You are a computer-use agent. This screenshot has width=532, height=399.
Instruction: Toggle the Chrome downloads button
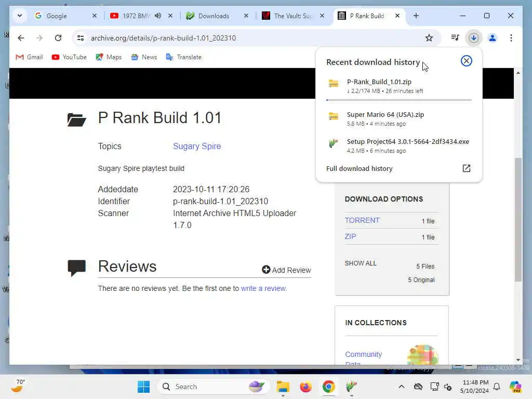point(474,37)
